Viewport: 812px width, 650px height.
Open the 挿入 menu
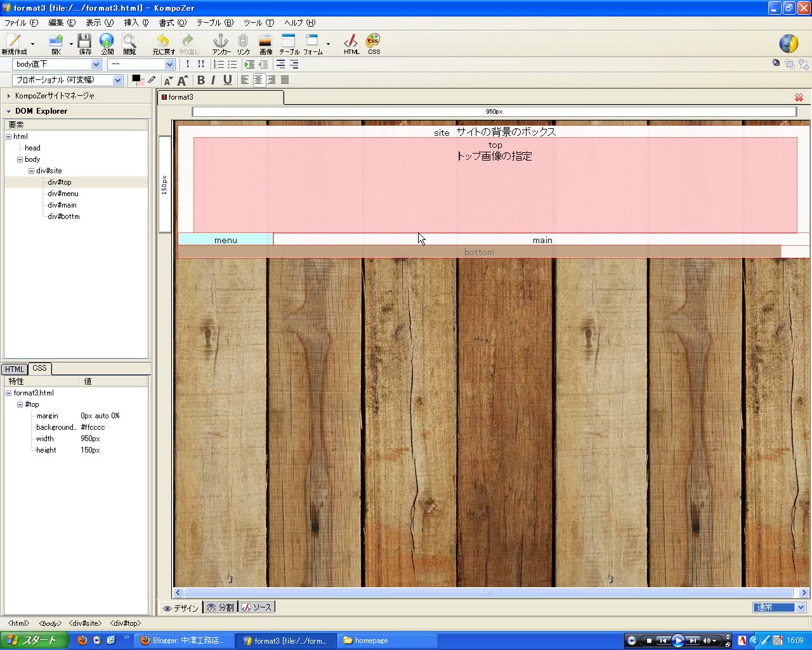coord(136,23)
